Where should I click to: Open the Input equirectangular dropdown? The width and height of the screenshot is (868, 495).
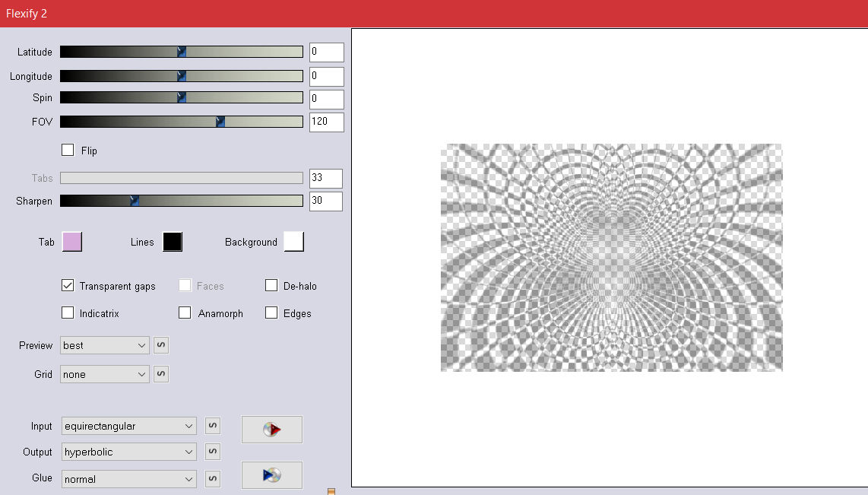[128, 427]
